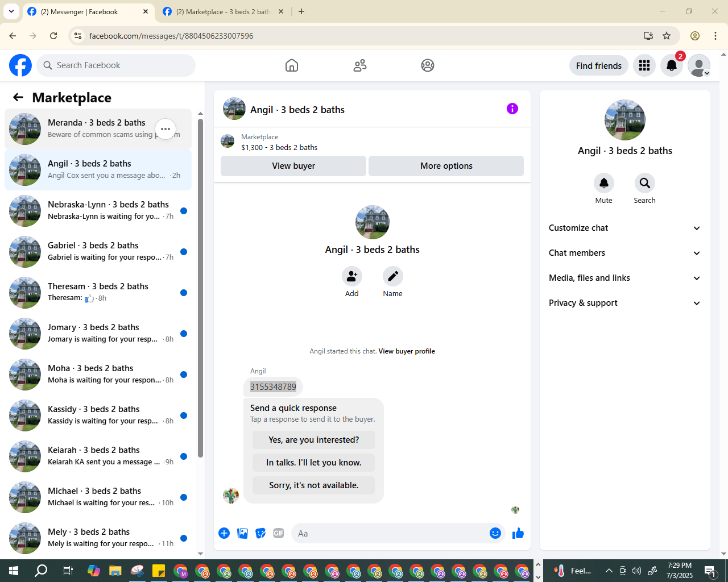
Task: Open the emoji picker smiley icon
Action: tap(495, 533)
